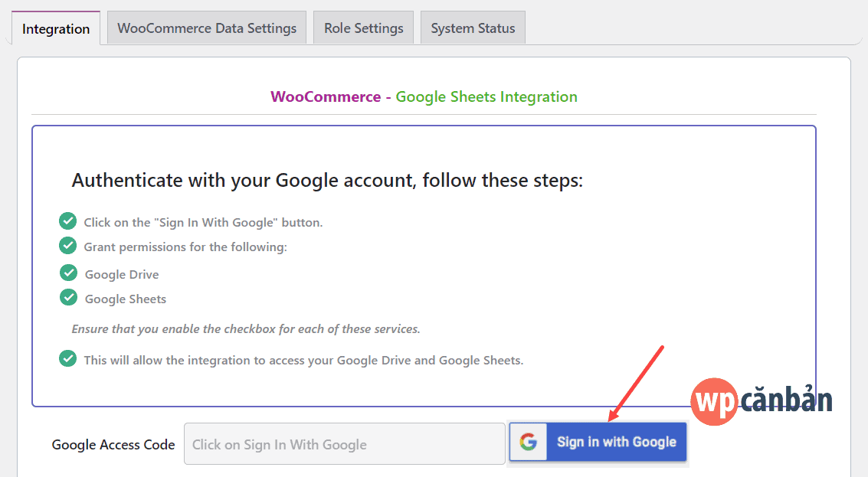Toggle the checkmark for Google Drive permission
This screenshot has width=868, height=477.
(67, 273)
